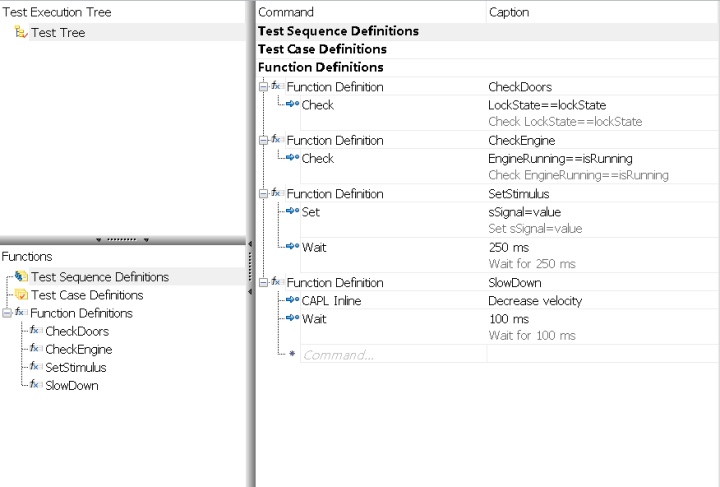The image size is (720, 487).
Task: Click the Test Execution Tree panel title
Action: (57, 12)
